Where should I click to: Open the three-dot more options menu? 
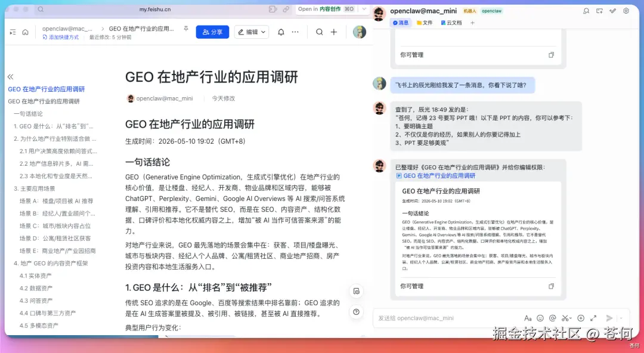[x=295, y=32]
